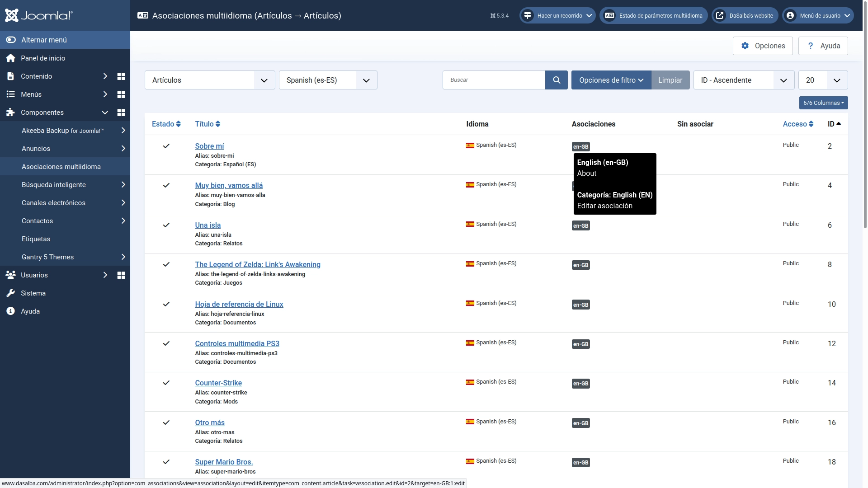Viewport: 868px width, 488px height.
Task: Click the en-GB badge for Counter-Strike
Action: tap(580, 384)
